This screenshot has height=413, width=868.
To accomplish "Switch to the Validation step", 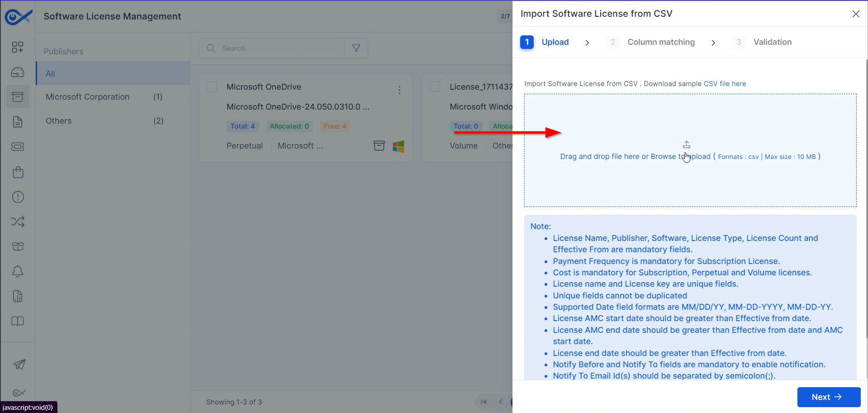I will [x=772, y=42].
